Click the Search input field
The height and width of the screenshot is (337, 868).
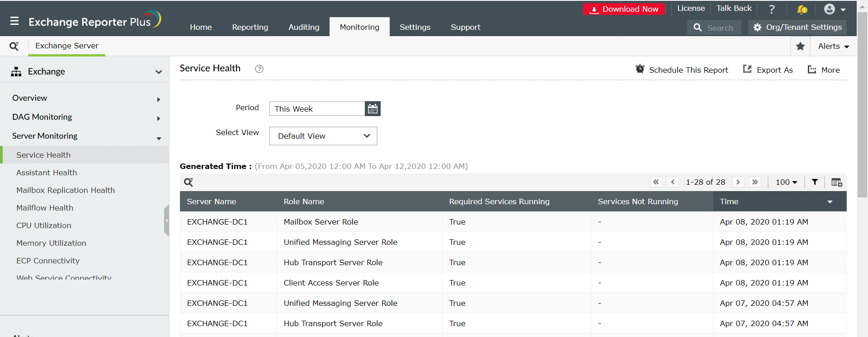[714, 28]
